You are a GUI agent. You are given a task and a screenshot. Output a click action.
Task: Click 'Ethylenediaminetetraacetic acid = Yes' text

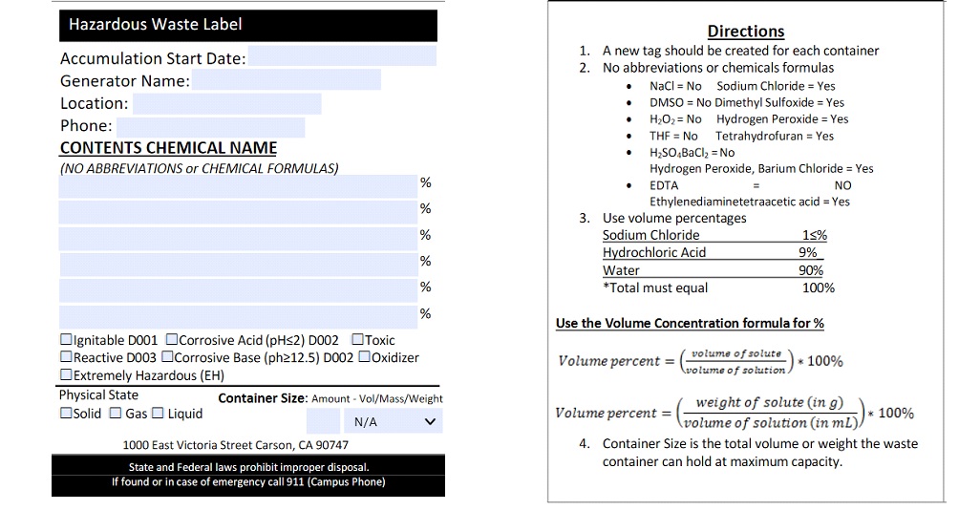click(x=750, y=202)
